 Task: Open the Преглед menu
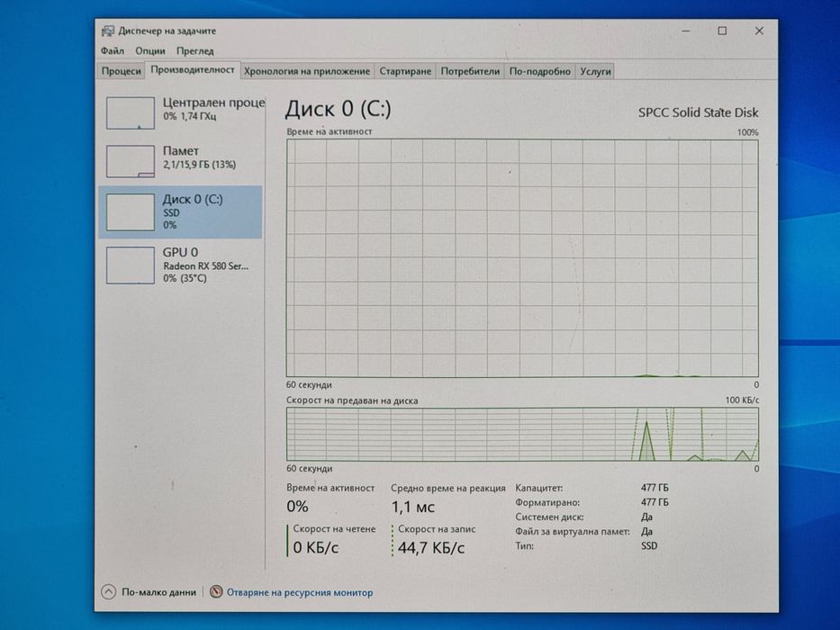(x=195, y=51)
